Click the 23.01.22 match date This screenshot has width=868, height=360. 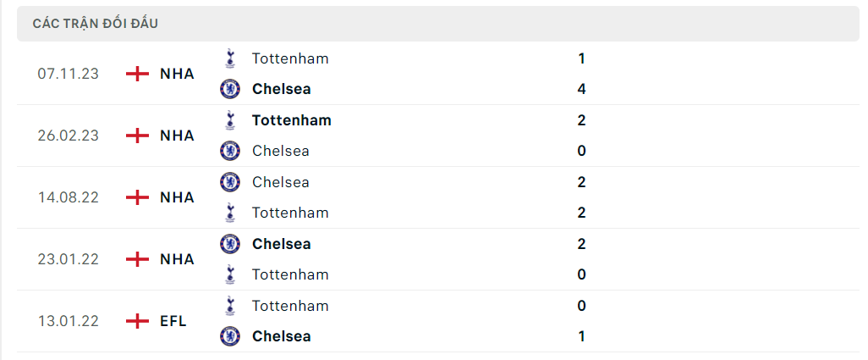coord(69,259)
